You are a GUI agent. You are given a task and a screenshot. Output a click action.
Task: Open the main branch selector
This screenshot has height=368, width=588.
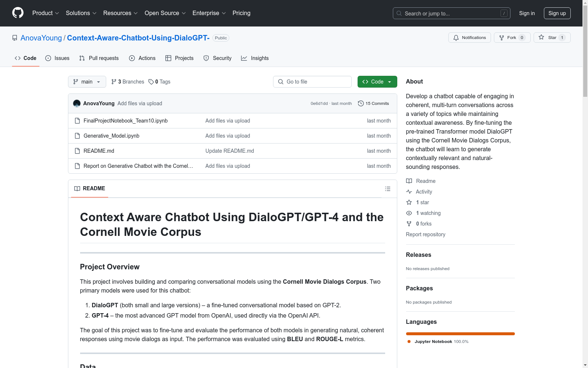(x=87, y=82)
